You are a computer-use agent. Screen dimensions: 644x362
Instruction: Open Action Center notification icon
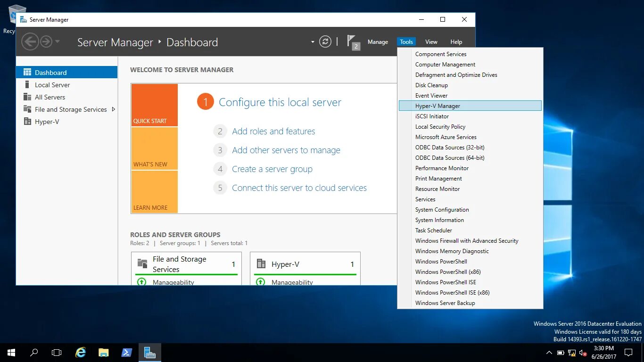(628, 353)
